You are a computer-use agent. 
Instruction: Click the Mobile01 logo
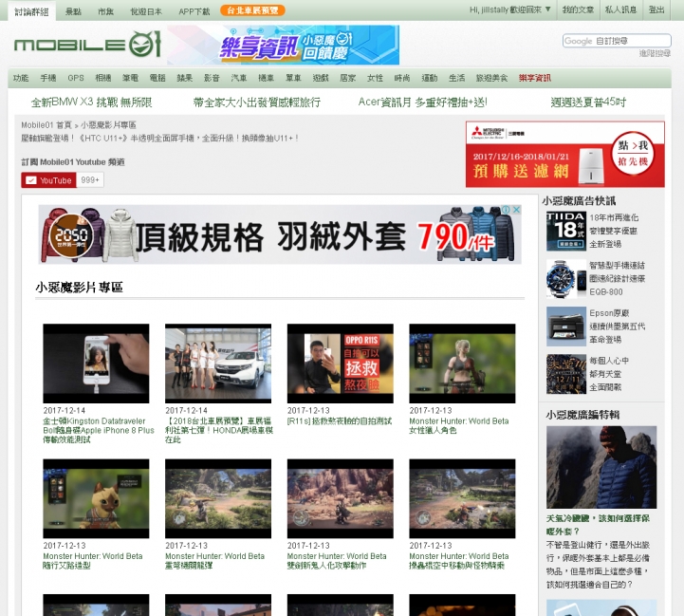pos(87,44)
